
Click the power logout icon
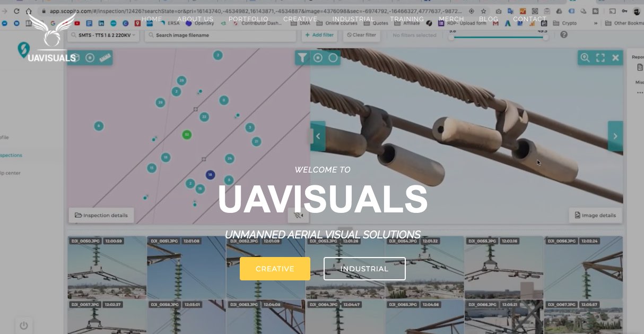click(x=23, y=325)
